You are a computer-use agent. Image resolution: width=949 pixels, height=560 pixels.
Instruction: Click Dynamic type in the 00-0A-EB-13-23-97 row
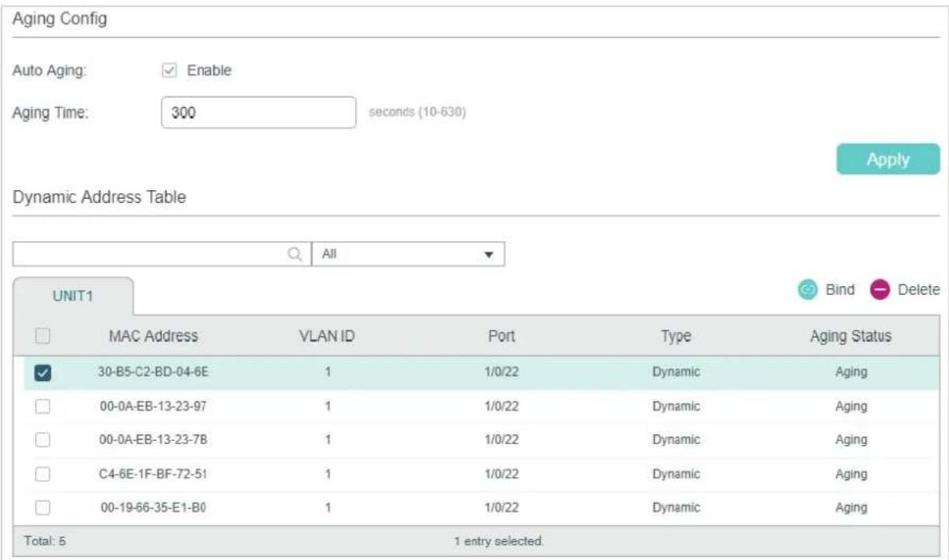(676, 407)
